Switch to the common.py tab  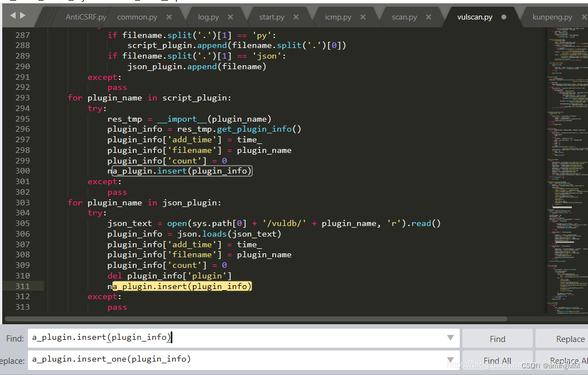(x=137, y=17)
